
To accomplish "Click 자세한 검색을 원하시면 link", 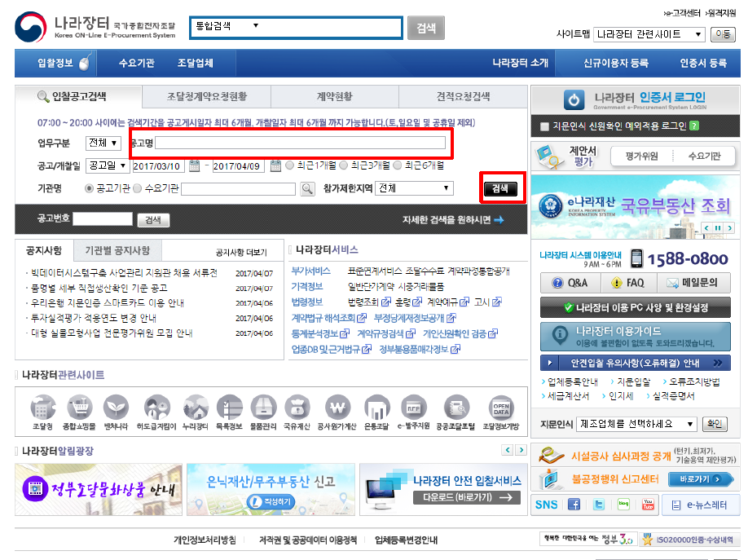I will 453,220.
